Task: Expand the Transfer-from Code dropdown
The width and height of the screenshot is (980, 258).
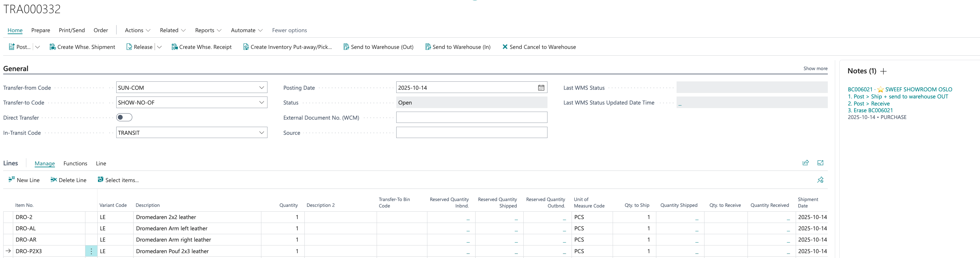Action: coord(261,88)
